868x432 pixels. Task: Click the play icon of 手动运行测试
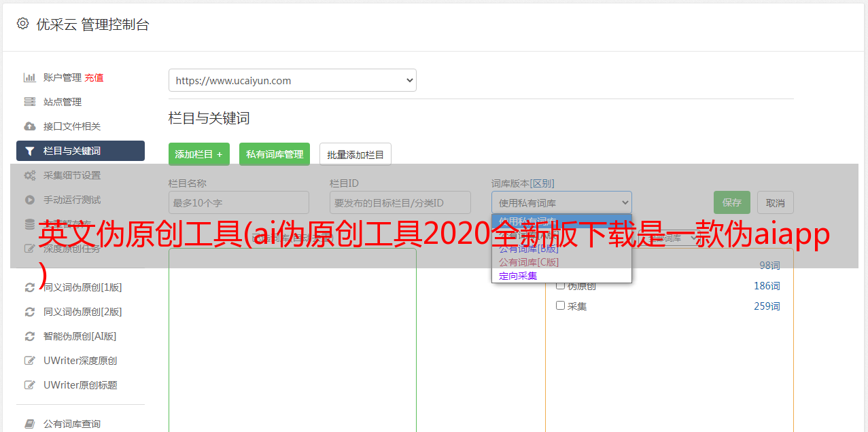click(30, 200)
